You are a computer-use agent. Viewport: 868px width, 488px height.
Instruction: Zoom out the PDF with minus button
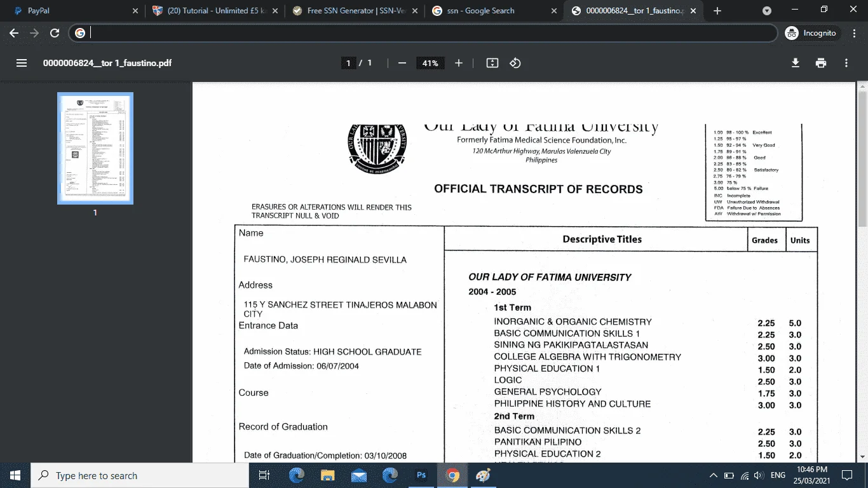(x=402, y=63)
